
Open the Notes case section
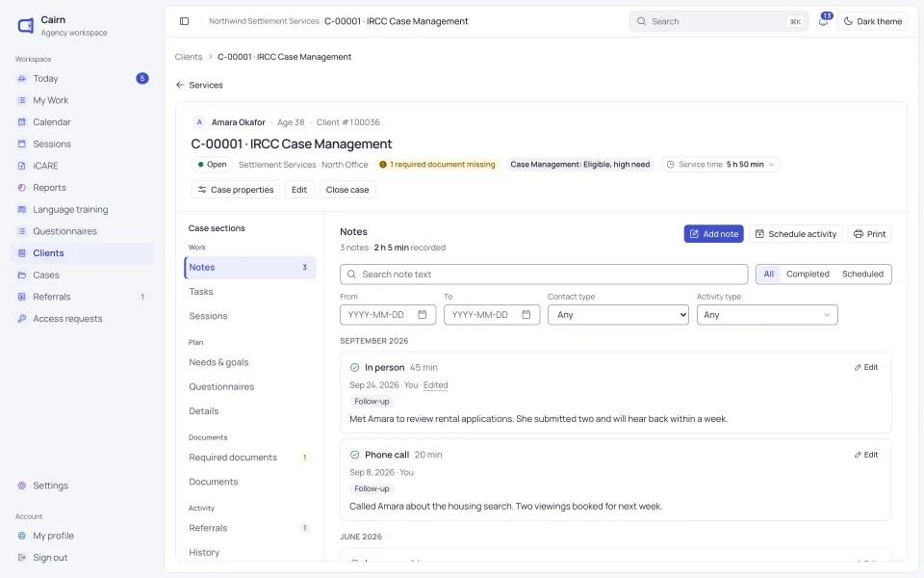(250, 267)
